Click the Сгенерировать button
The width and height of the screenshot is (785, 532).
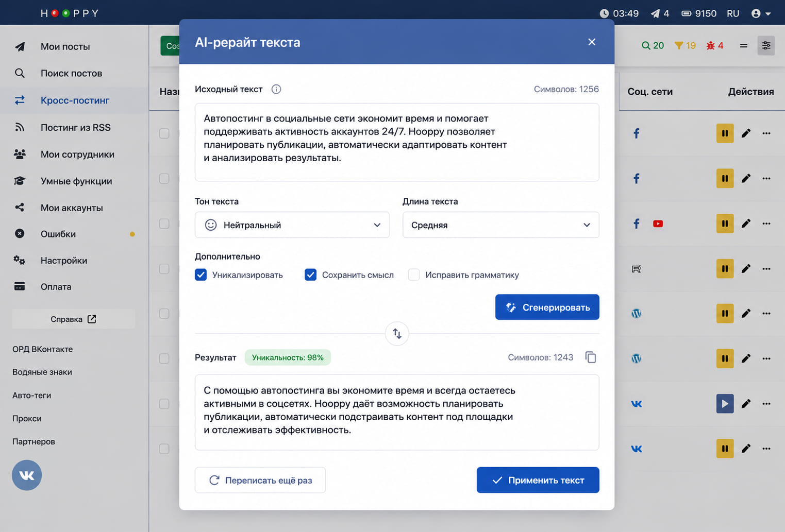pos(547,307)
